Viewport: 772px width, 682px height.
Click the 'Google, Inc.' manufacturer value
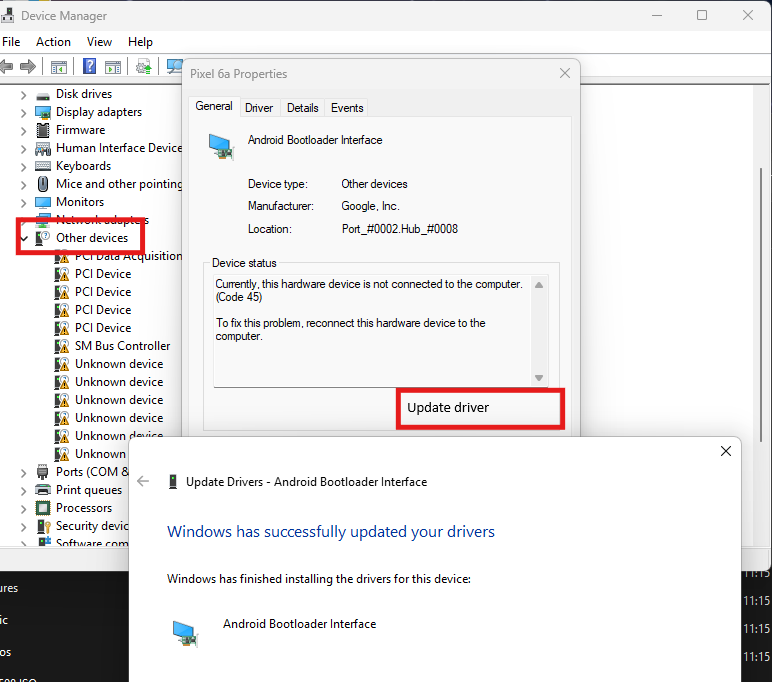click(x=370, y=206)
